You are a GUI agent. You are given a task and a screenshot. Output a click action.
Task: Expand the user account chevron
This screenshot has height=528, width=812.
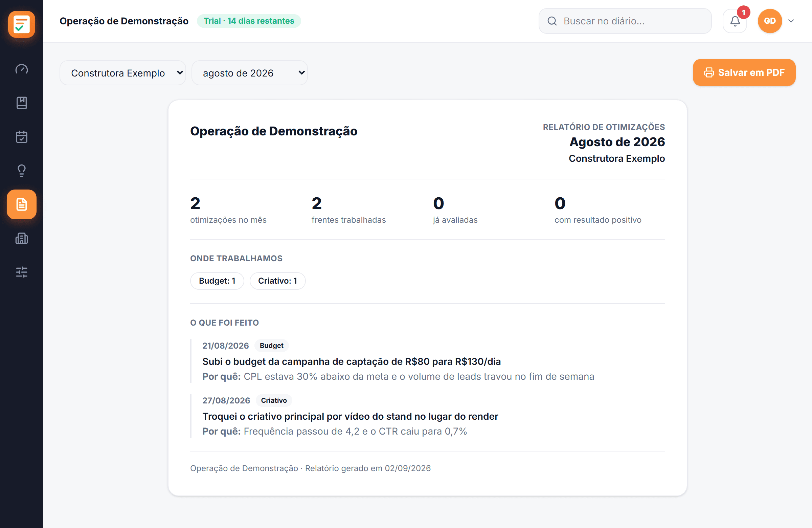791,21
